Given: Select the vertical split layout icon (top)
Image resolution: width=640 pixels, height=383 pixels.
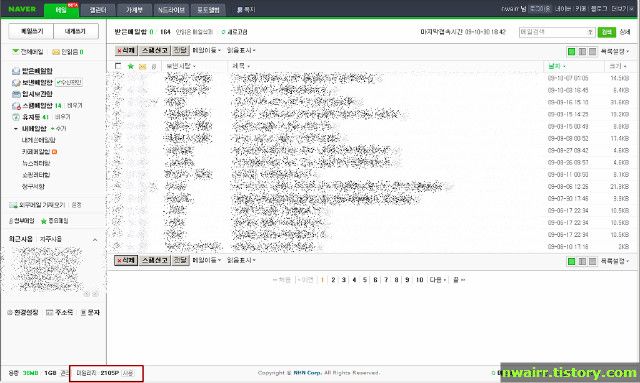Looking at the screenshot, I should click(582, 51).
